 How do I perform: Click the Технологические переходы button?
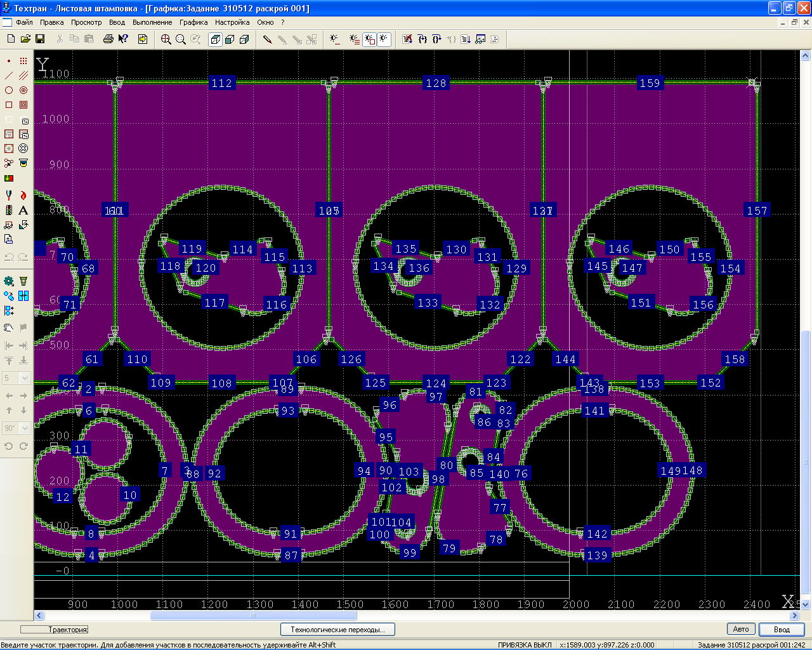click(x=337, y=630)
